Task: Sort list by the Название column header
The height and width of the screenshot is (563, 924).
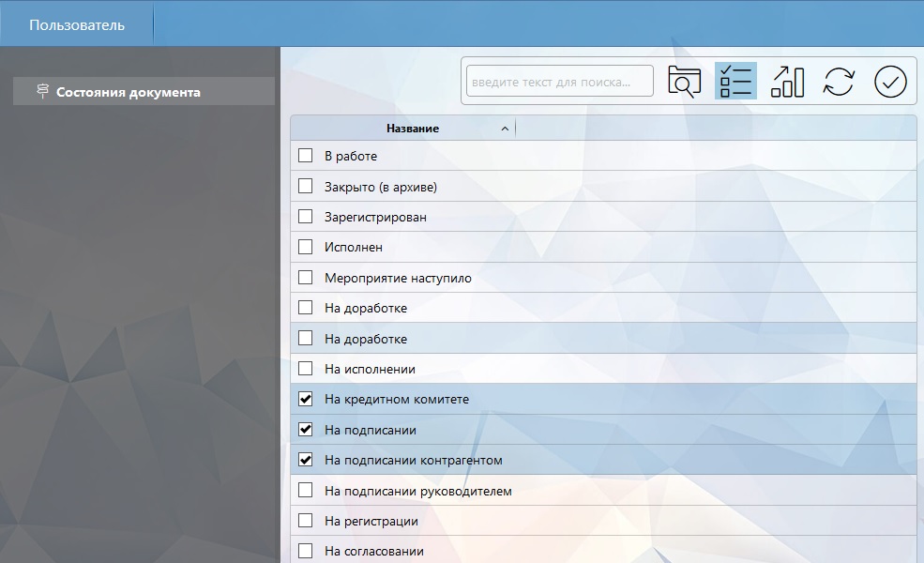Action: point(412,129)
